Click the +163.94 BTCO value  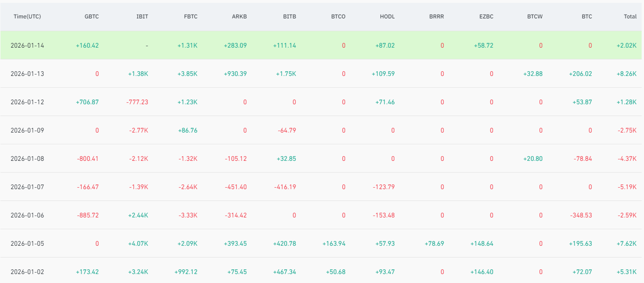pos(334,244)
